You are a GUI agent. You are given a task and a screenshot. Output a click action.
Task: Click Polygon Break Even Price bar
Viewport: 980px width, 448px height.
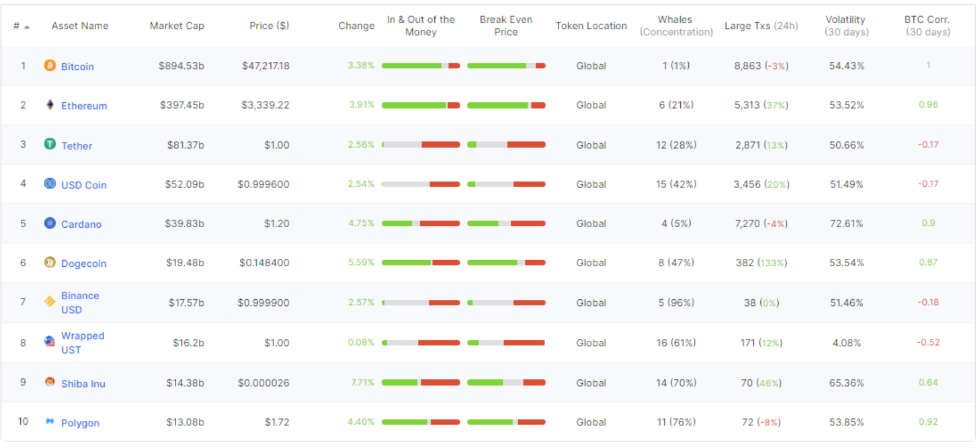[x=506, y=422]
